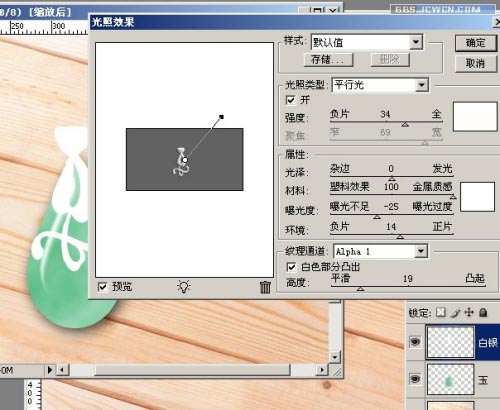Click the 确定 OK button
This screenshot has width=500, height=410.
point(476,43)
